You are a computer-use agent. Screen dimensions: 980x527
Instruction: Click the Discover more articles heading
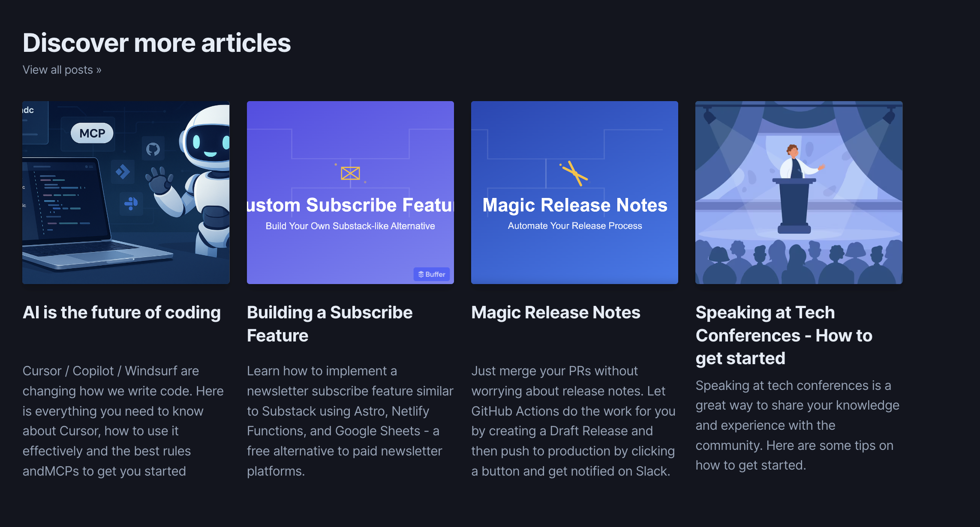pos(157,42)
